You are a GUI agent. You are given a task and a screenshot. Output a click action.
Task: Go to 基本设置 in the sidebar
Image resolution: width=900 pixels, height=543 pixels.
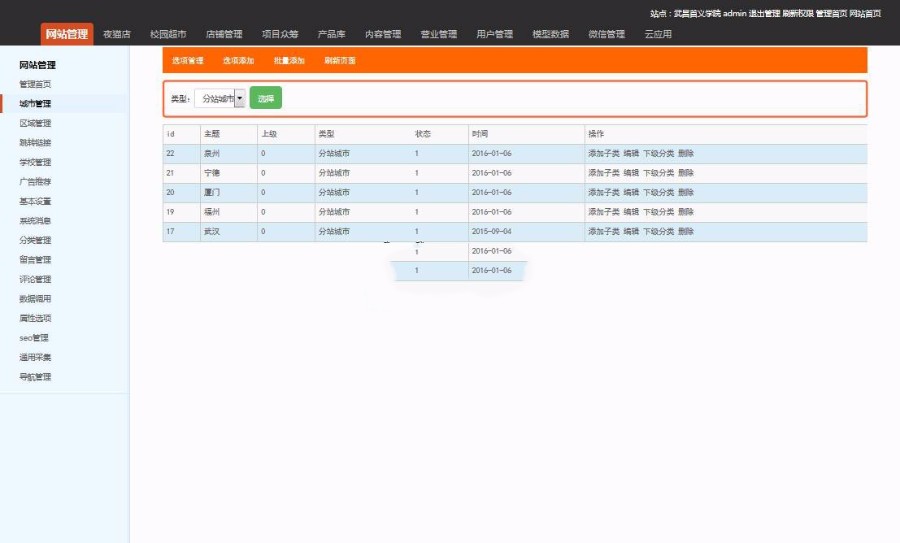coord(35,201)
